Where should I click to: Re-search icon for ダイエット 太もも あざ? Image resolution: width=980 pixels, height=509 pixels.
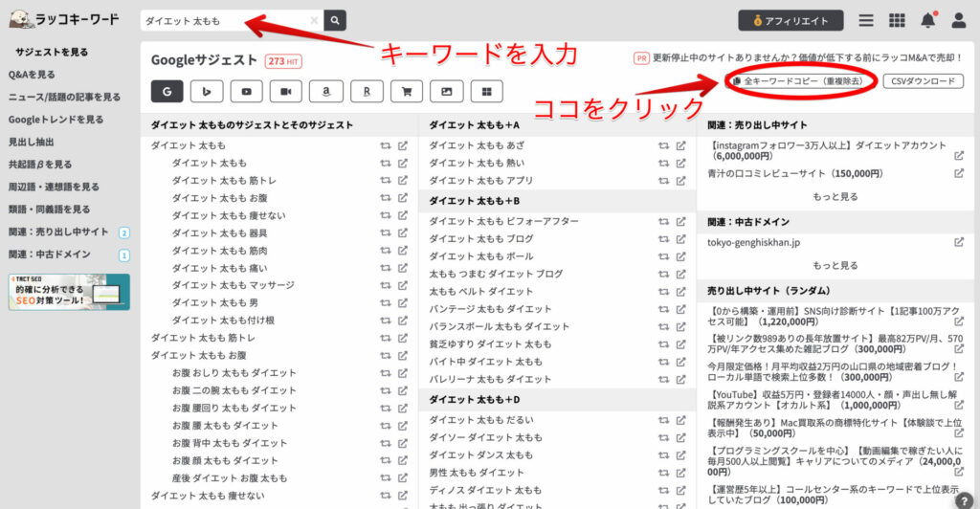pos(663,145)
